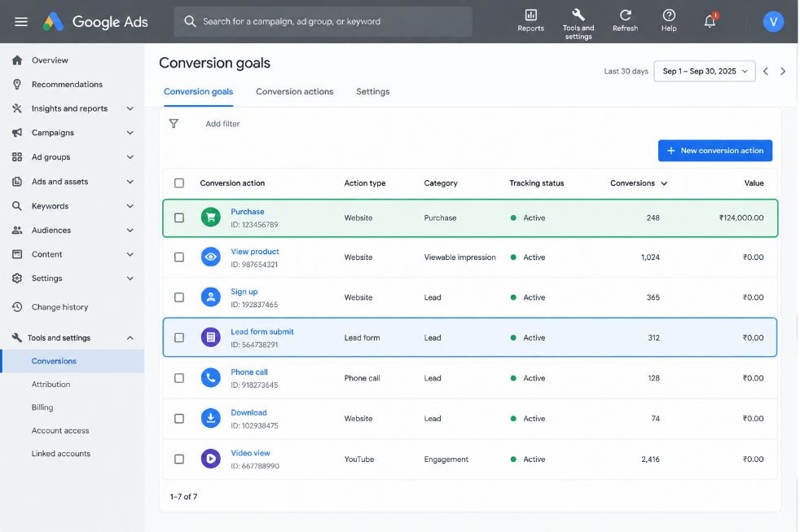Collapse Tools and settings sidebar section
This screenshot has width=800, height=532.
point(130,337)
